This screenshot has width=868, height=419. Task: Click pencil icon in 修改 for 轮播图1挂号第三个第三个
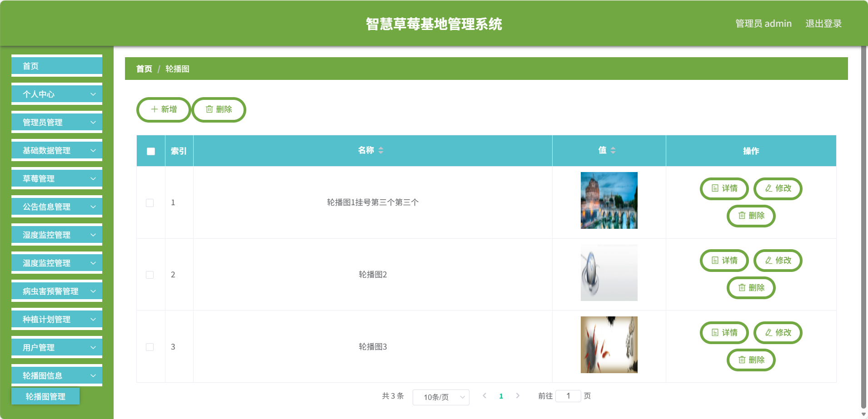click(x=769, y=188)
